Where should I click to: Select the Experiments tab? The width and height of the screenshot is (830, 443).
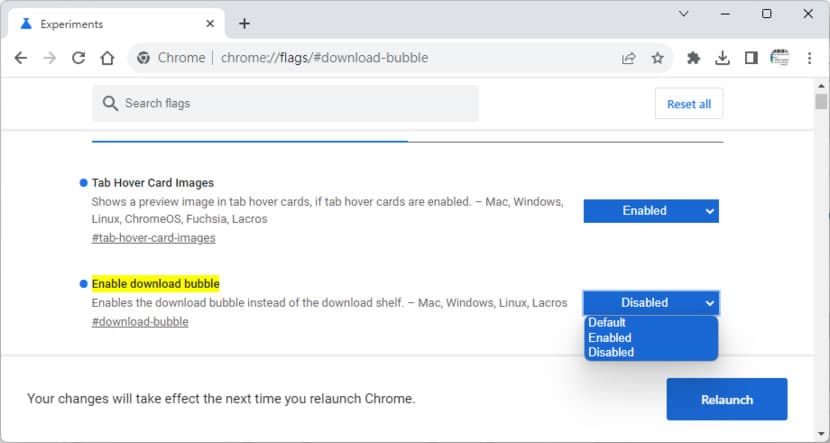click(x=116, y=24)
